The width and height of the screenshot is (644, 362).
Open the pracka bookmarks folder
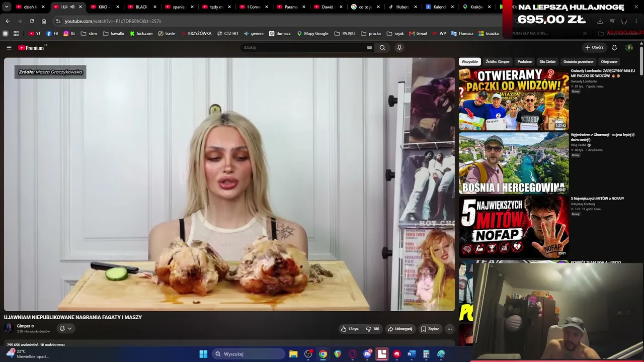[x=371, y=34]
